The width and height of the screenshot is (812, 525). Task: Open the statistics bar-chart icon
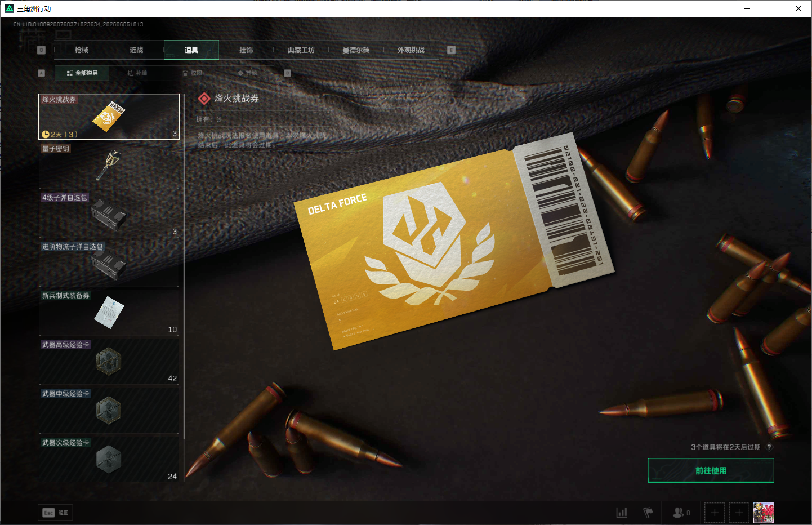[x=622, y=513]
